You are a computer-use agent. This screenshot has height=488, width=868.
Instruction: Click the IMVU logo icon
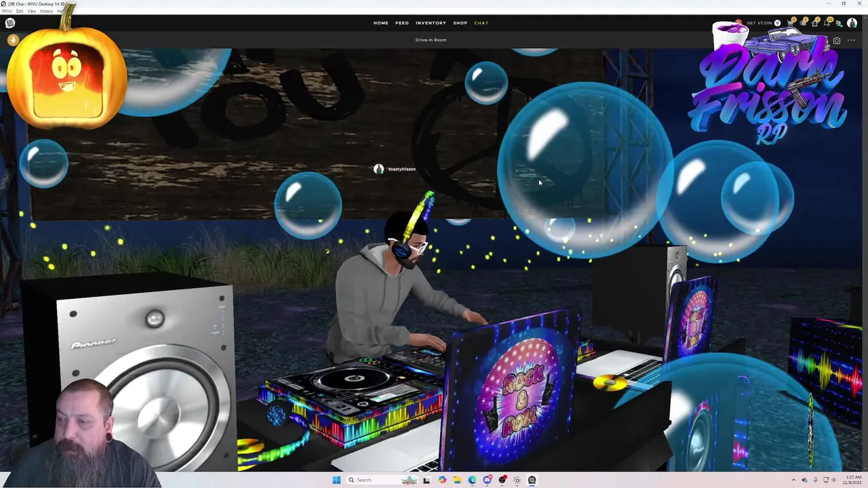10,23
